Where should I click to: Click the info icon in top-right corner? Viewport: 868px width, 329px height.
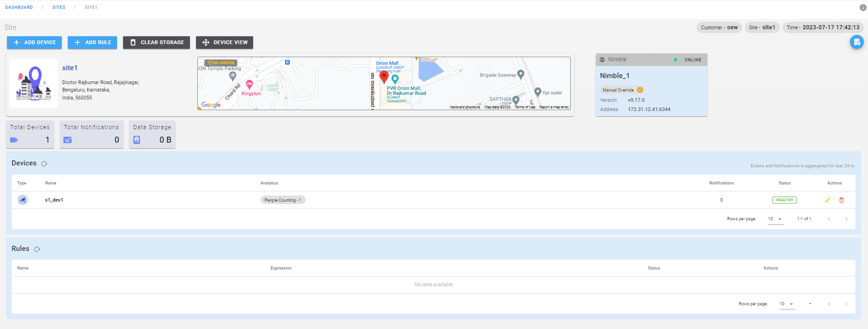(862, 7)
